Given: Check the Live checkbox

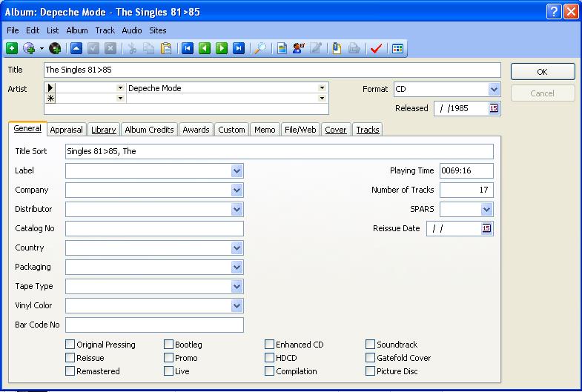Looking at the screenshot, I should [x=168, y=371].
